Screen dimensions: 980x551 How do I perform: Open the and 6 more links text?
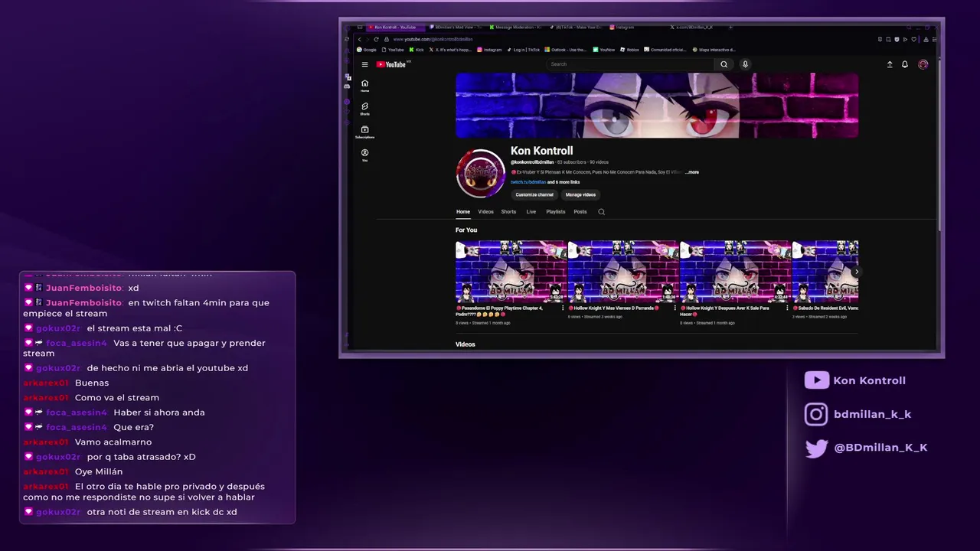pyautogui.click(x=563, y=182)
